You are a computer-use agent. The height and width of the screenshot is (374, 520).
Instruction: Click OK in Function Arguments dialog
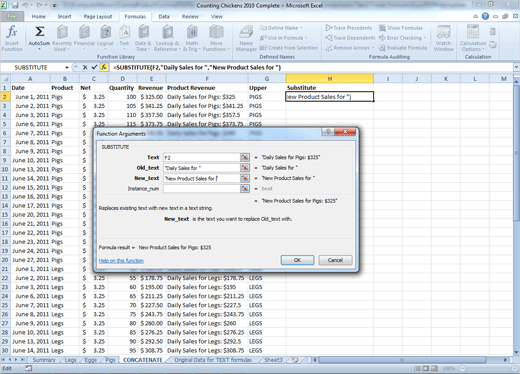click(x=297, y=260)
